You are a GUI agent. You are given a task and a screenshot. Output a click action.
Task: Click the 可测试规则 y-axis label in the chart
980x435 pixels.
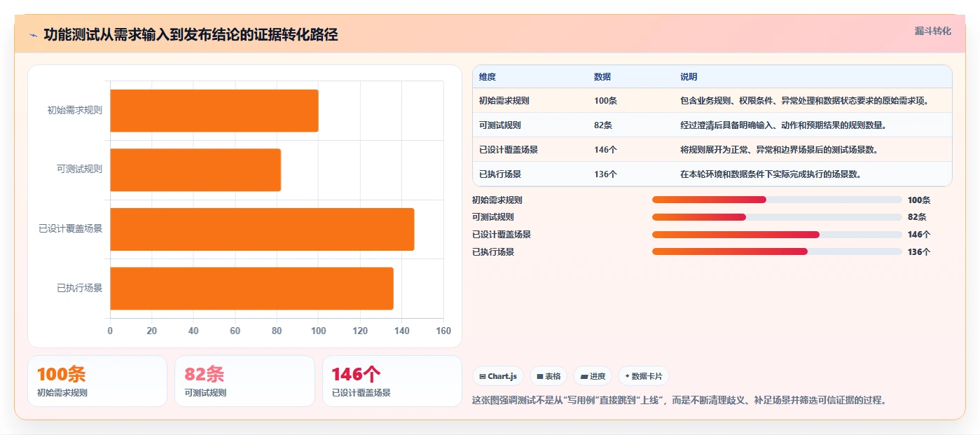(x=79, y=169)
